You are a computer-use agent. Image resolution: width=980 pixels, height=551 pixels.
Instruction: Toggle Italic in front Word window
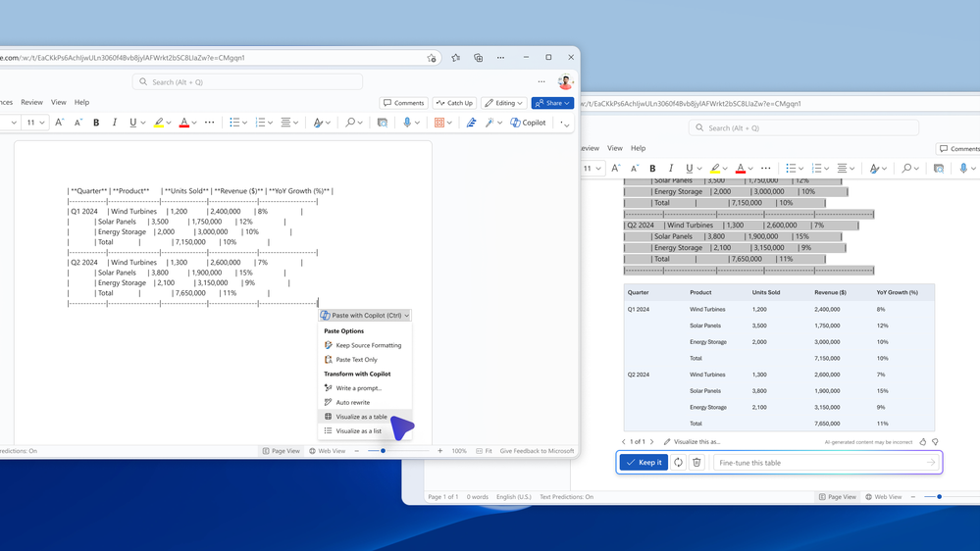click(115, 123)
